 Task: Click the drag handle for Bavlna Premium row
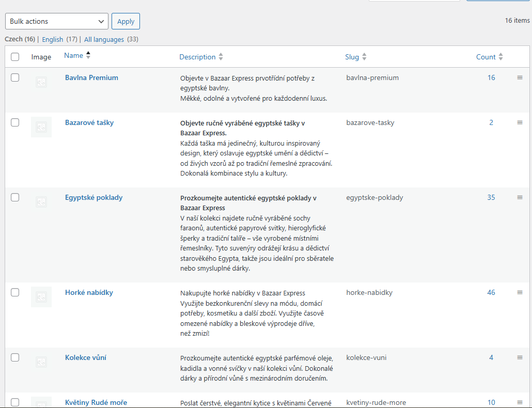520,77
